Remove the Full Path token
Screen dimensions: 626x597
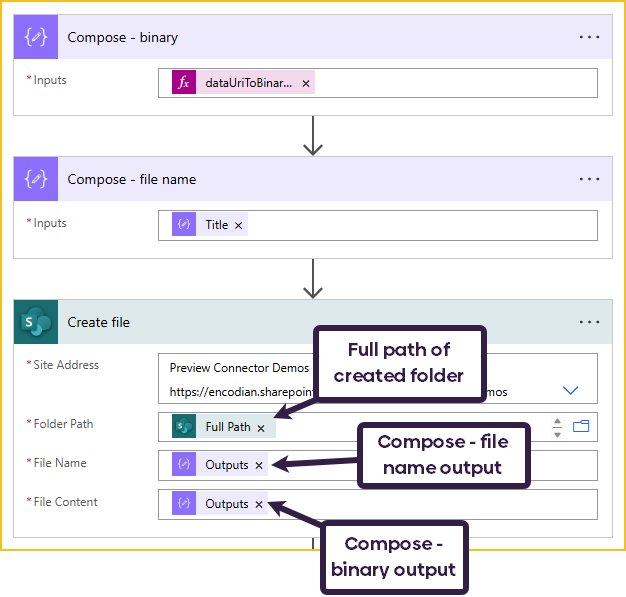point(261,428)
